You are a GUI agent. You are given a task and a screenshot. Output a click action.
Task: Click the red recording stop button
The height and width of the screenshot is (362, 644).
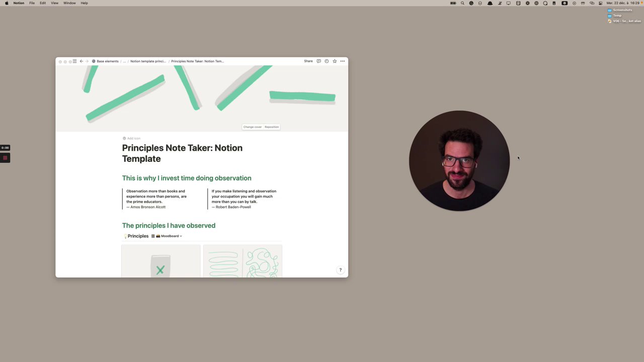(5, 158)
